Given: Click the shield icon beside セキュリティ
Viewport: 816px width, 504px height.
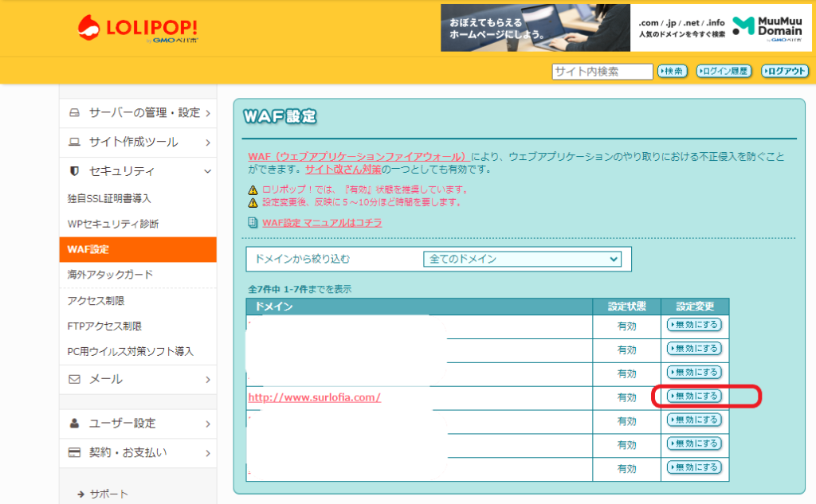Looking at the screenshot, I should point(75,171).
